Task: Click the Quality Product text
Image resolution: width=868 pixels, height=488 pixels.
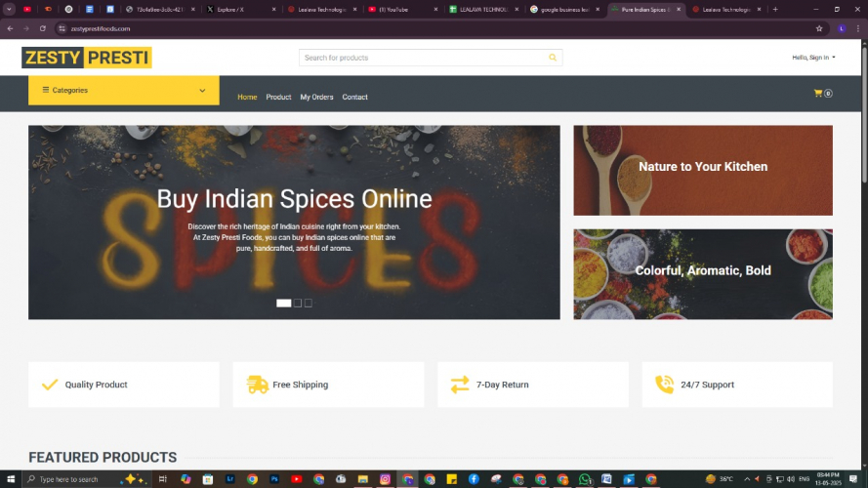Action: coord(96,385)
